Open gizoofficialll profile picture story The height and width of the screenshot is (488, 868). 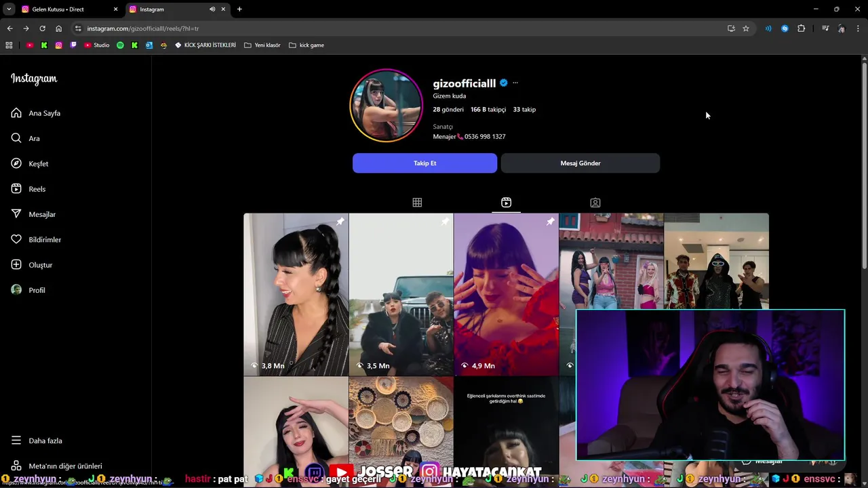click(x=386, y=106)
